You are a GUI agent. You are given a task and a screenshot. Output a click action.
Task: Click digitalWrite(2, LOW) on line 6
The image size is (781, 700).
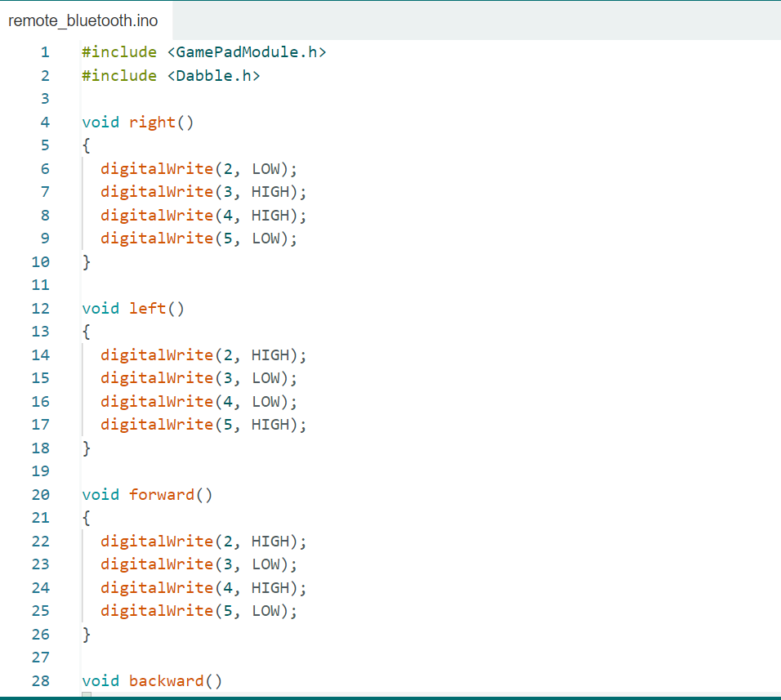coord(199,169)
